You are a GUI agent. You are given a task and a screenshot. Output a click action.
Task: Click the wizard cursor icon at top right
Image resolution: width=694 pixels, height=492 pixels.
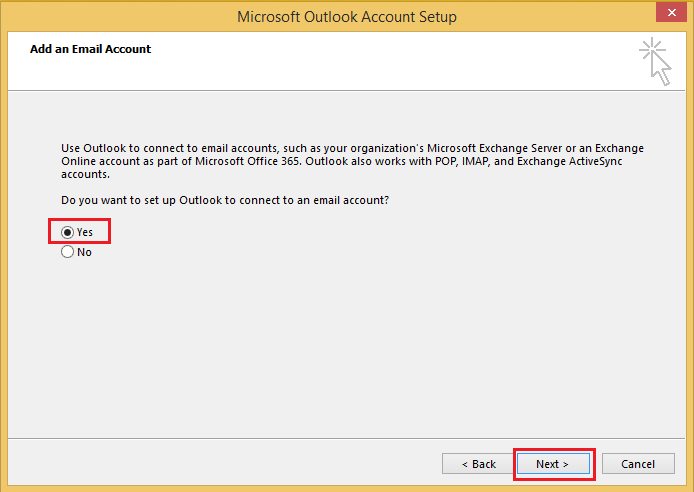pos(655,62)
